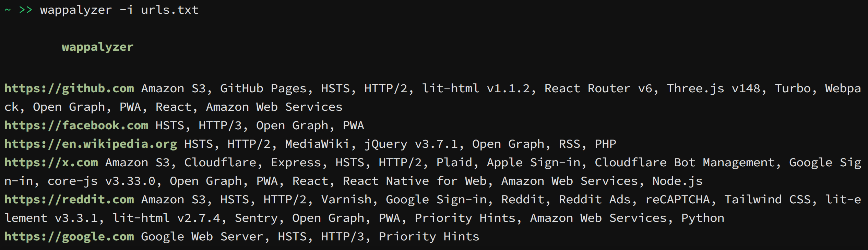Click the green wappalyzer banner title
The image size is (868, 250).
click(x=98, y=47)
